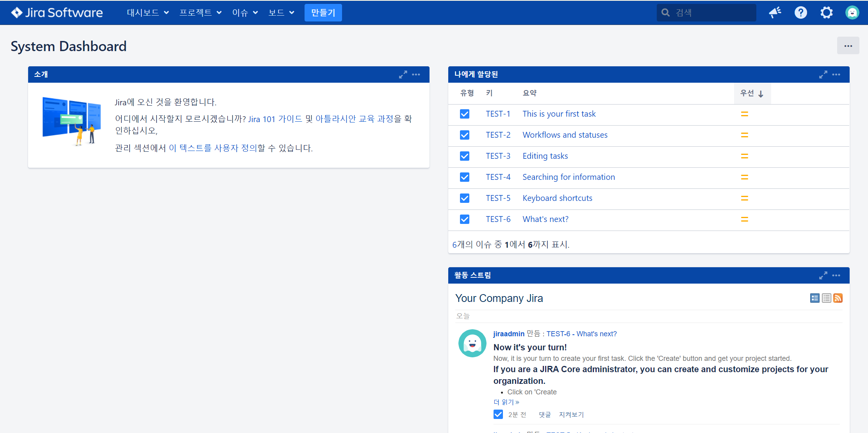Open the Jira 101 가이드 link

click(x=275, y=119)
